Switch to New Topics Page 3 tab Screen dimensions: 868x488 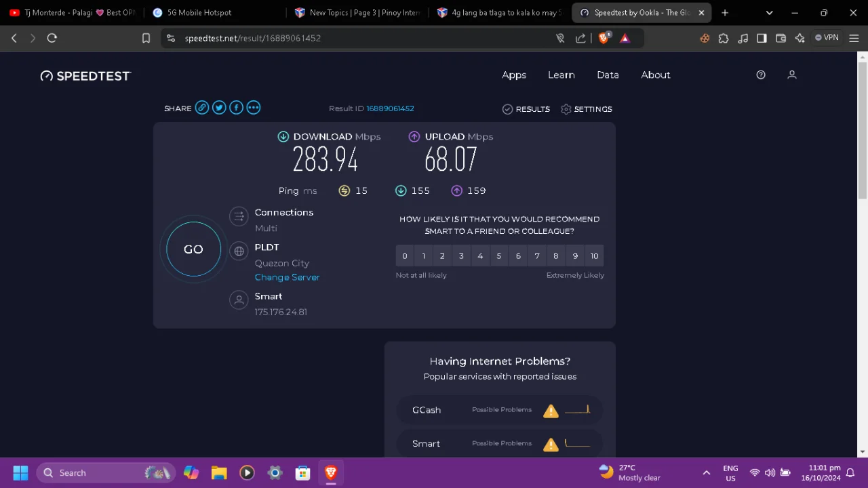pos(357,12)
